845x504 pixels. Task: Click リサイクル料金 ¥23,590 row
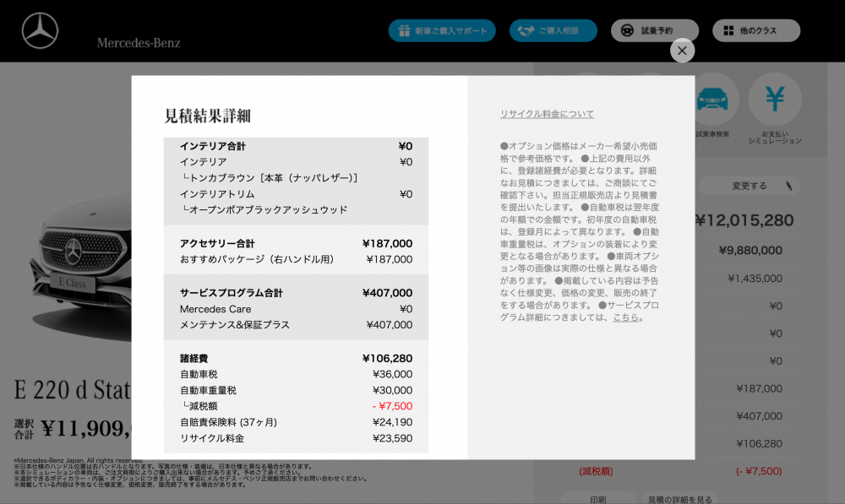[x=296, y=438]
